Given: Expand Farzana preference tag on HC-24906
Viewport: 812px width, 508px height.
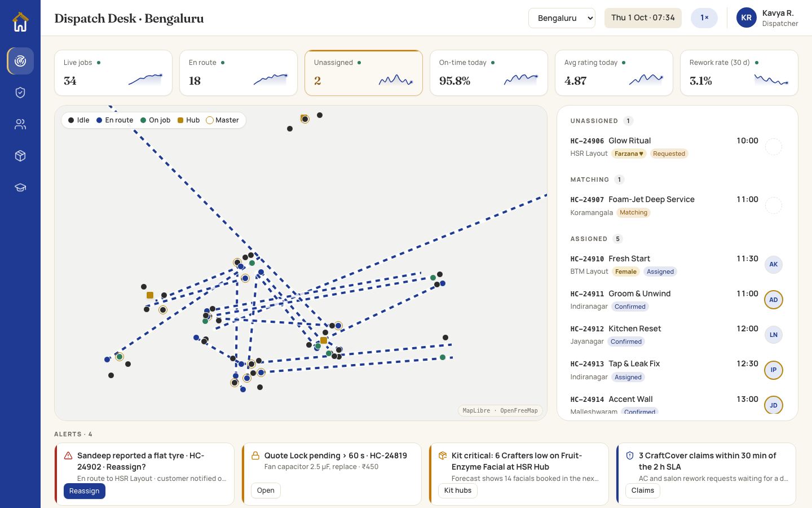Looking at the screenshot, I should click(629, 154).
